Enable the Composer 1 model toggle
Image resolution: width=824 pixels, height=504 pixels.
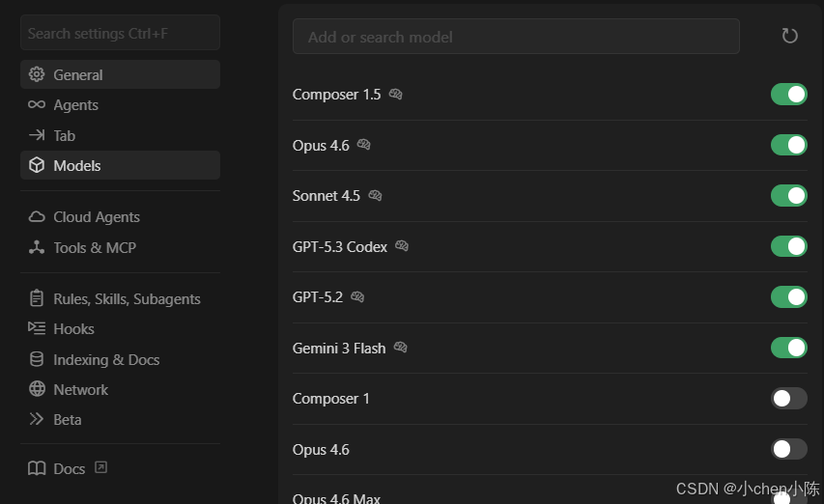click(789, 399)
